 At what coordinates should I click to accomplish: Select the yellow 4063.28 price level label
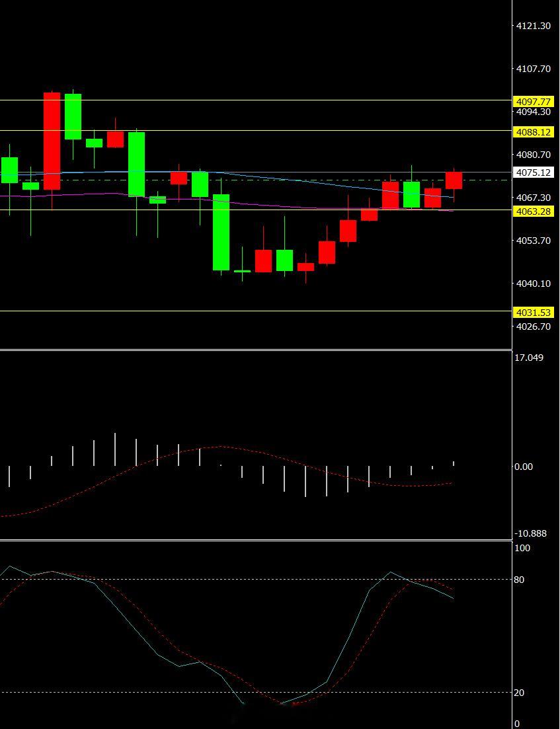click(x=534, y=212)
